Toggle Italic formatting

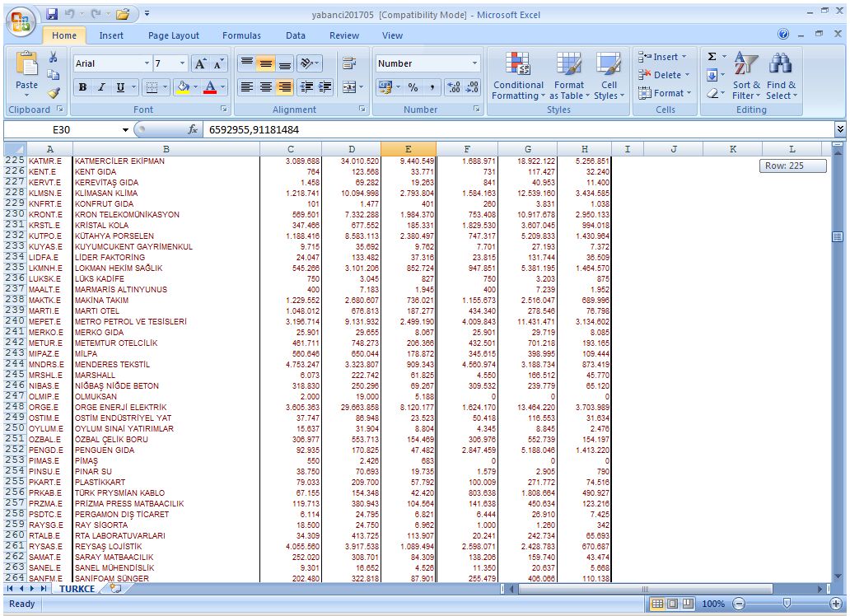(x=101, y=86)
